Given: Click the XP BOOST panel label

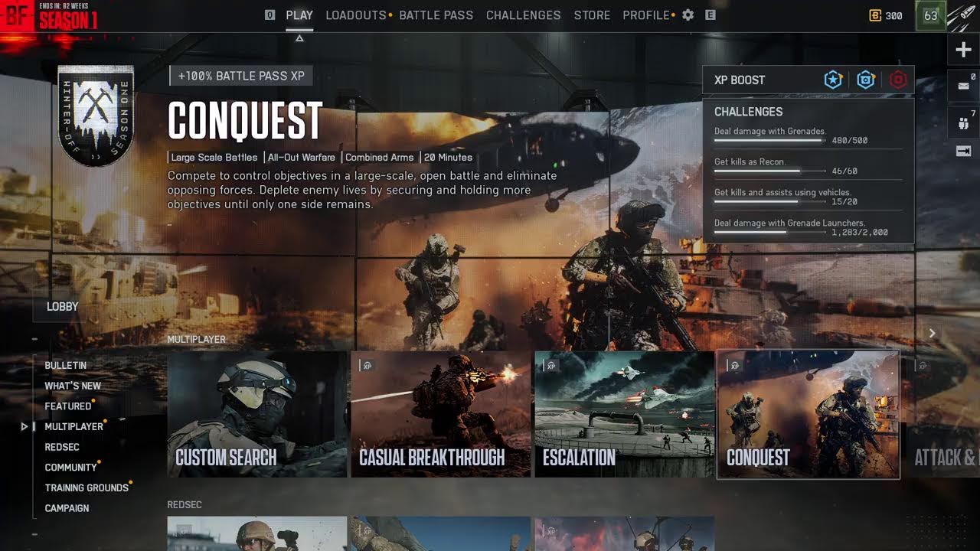Looking at the screenshot, I should 740,80.
